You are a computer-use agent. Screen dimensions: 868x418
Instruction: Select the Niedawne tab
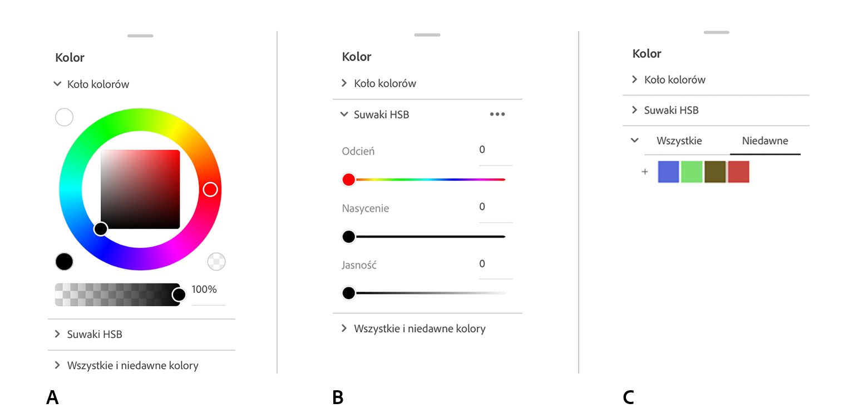pyautogui.click(x=765, y=141)
